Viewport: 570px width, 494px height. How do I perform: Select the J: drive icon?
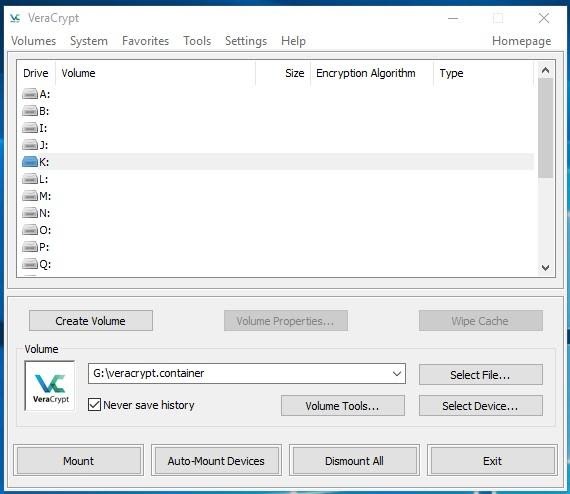coord(30,145)
